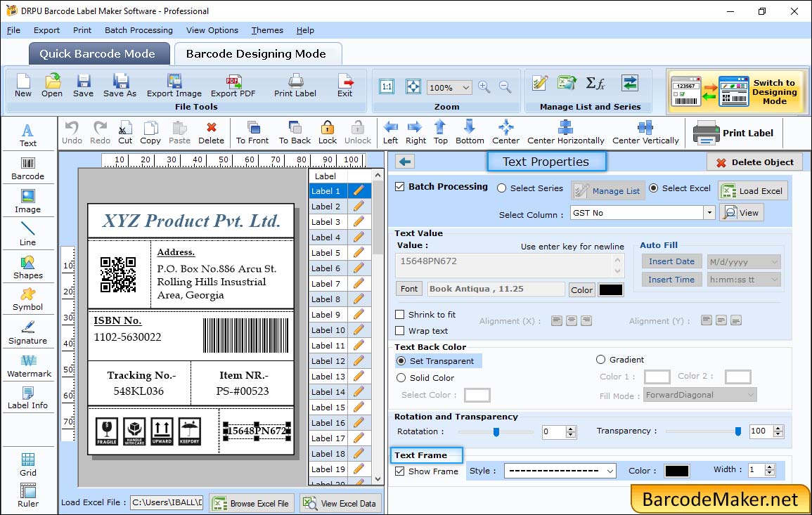
Task: Create a New label file
Action: [22, 86]
